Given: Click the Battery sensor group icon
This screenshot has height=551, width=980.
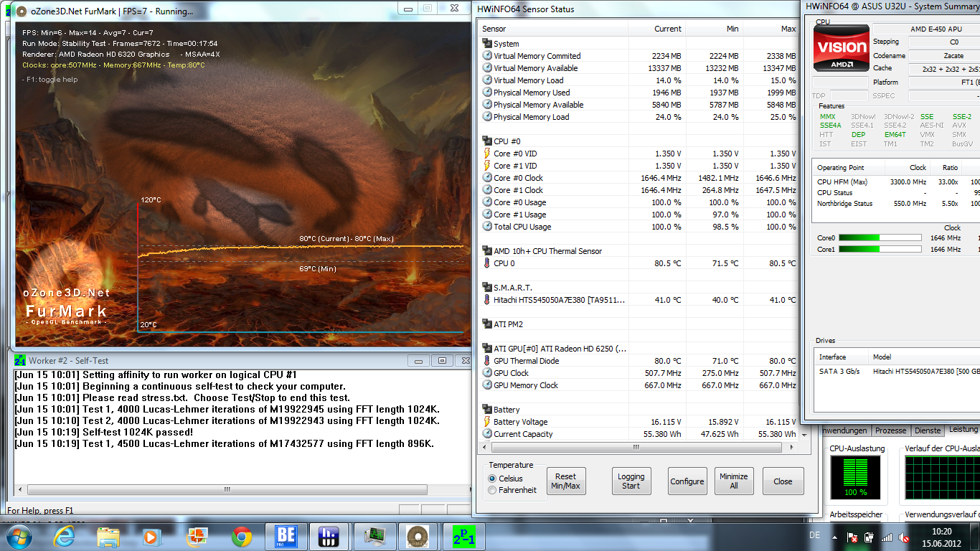Looking at the screenshot, I should (x=487, y=410).
